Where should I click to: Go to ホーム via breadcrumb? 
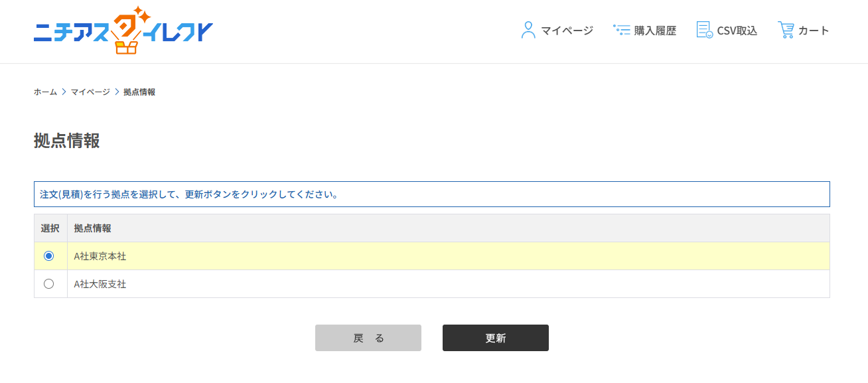[x=45, y=92]
